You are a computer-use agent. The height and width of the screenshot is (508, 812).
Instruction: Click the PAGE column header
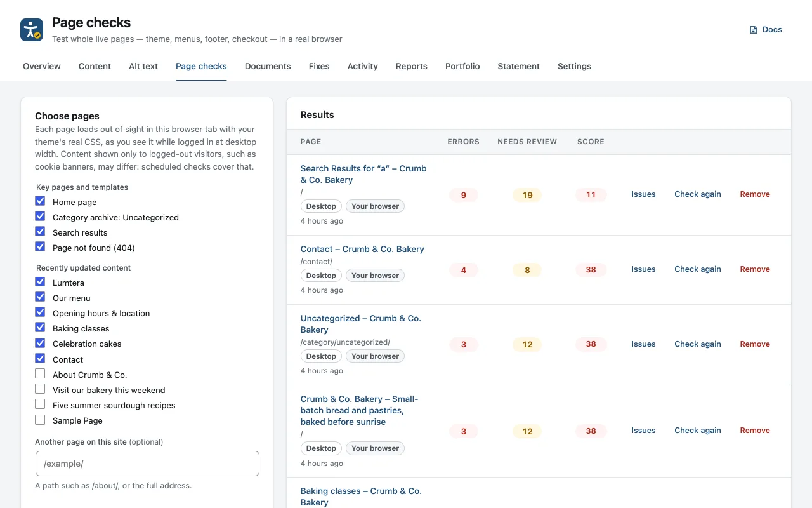(311, 142)
